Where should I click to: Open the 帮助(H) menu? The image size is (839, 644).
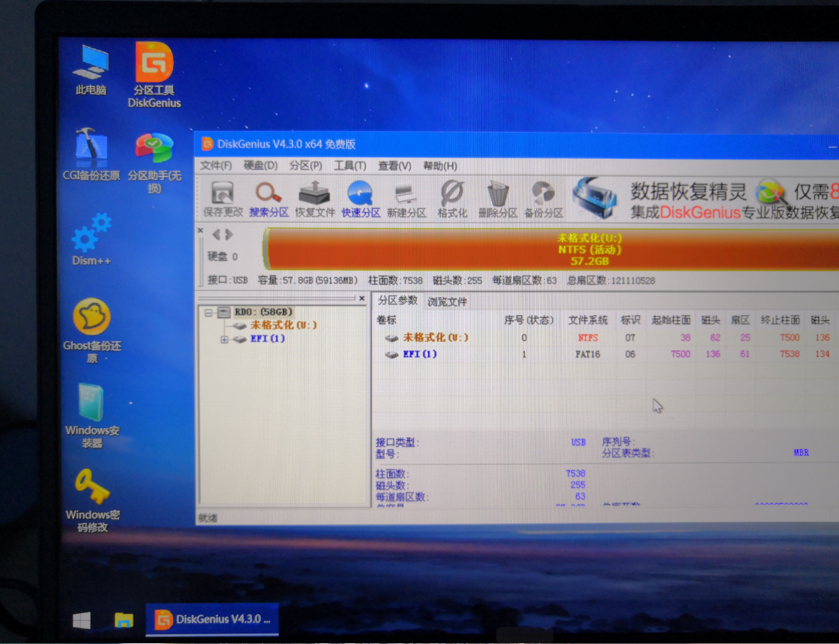coord(440,166)
